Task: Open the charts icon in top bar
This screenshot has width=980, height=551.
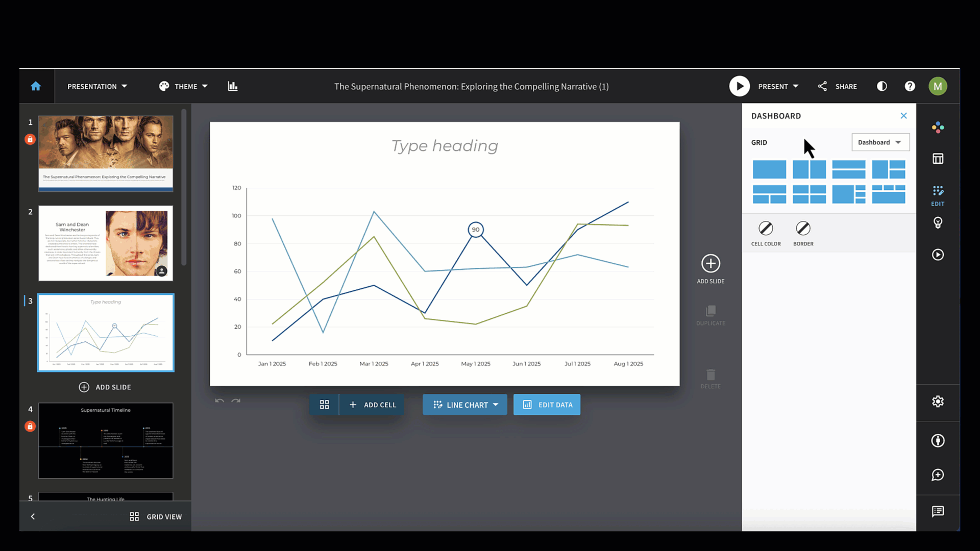Action: pos(233,86)
